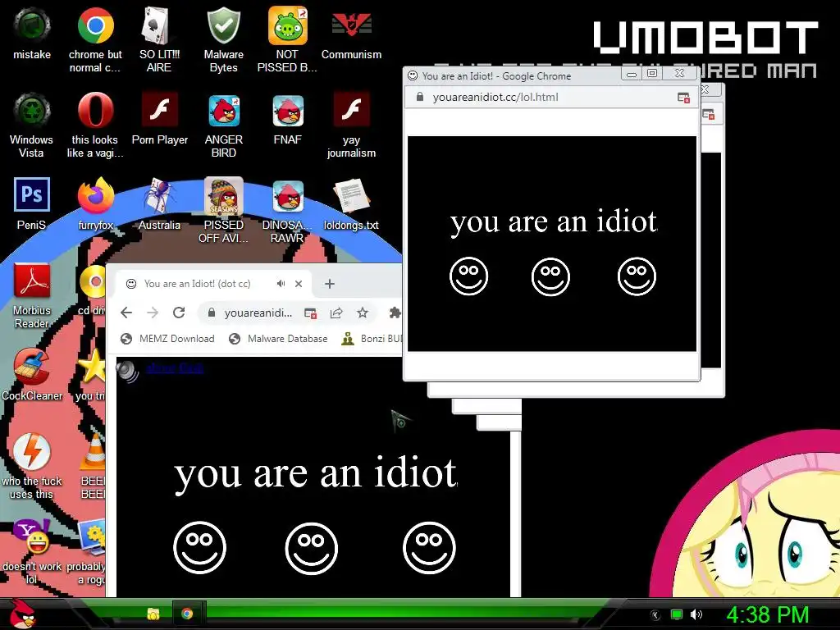The height and width of the screenshot is (630, 840).
Task: Click popup-blocked icon in rear popup window
Action: click(708, 114)
